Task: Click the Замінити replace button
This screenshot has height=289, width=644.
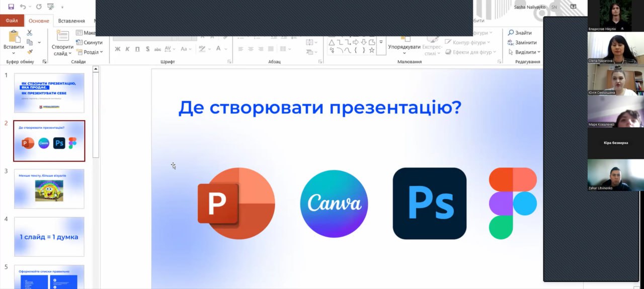Action: [522, 43]
